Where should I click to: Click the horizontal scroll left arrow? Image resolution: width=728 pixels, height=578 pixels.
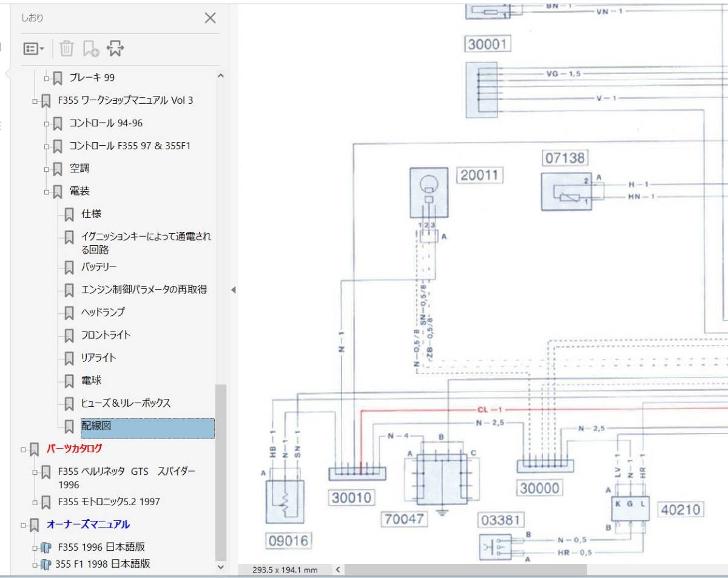point(337,569)
